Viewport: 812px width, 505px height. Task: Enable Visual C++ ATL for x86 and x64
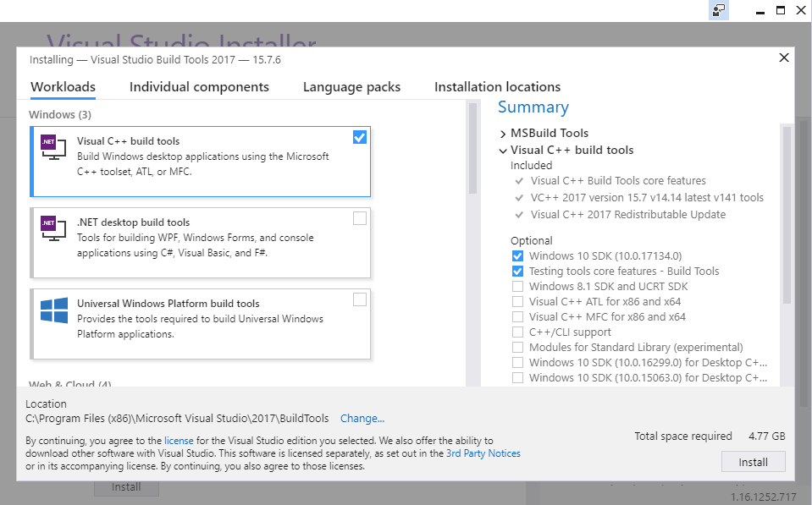point(517,301)
